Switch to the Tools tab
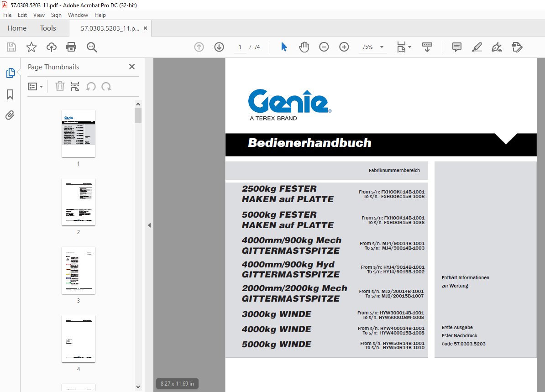The image size is (545, 392). tap(48, 28)
